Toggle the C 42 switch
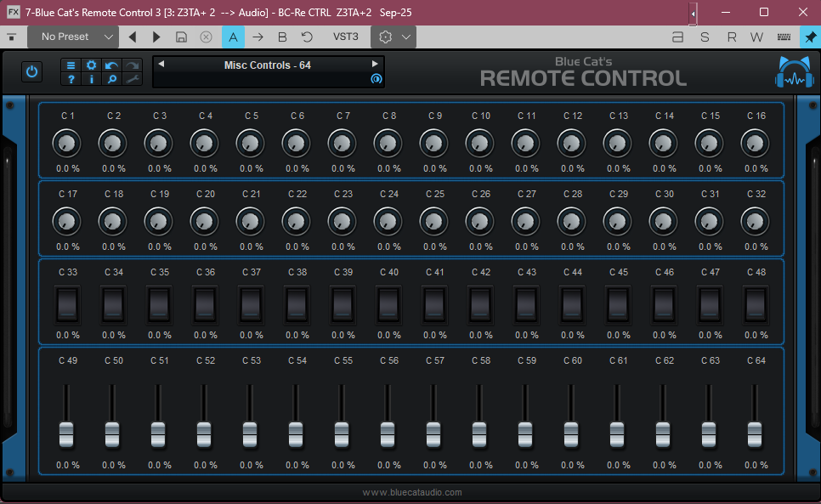 (x=480, y=303)
